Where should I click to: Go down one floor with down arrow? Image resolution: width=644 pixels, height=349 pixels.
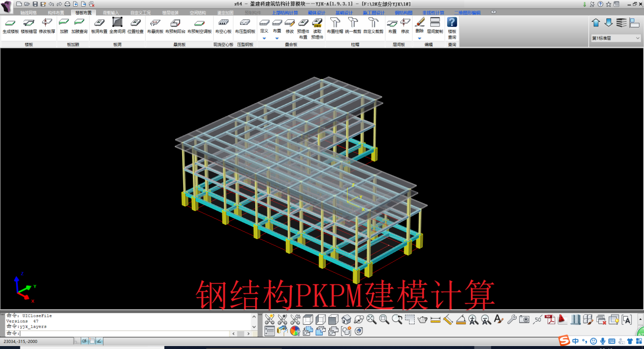(608, 23)
